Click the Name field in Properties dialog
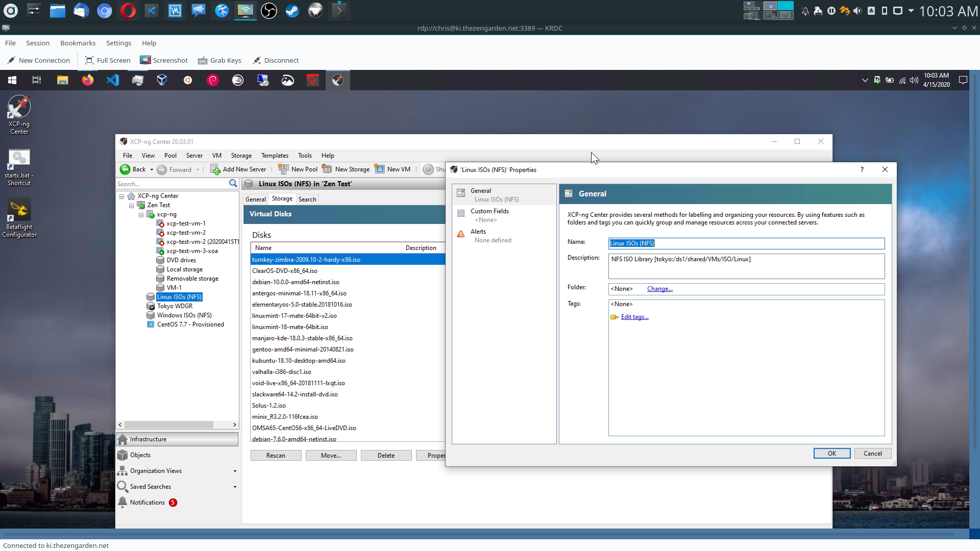Viewport: 980px width, 551px height. 746,243
